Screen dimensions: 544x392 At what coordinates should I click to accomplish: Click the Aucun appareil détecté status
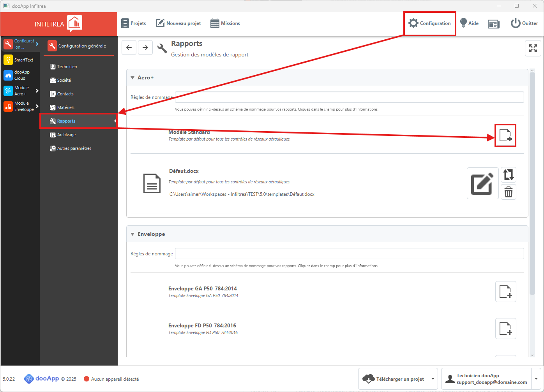coord(111,379)
